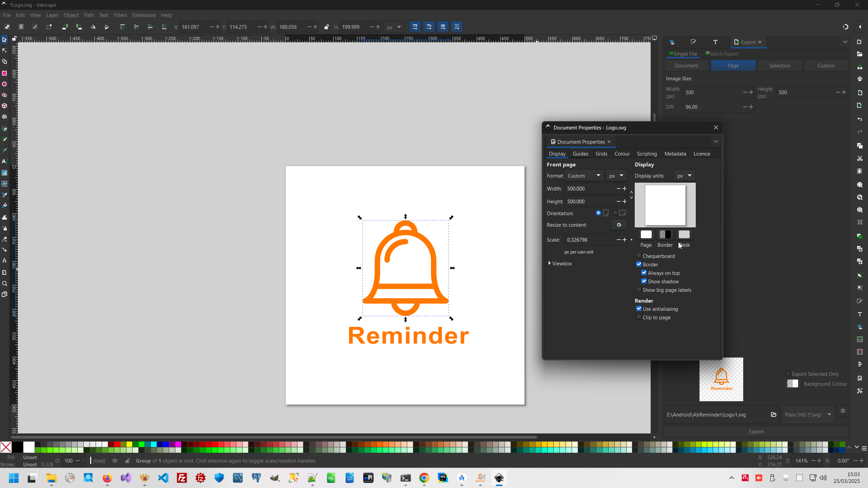Select the Text tool in toolbox
This screenshot has height=488, width=868.
coord(4,161)
